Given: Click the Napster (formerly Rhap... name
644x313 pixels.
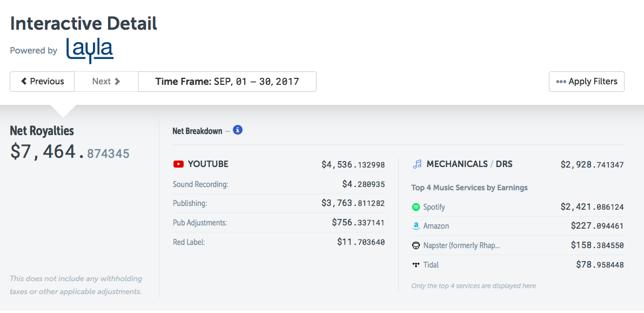Looking at the screenshot, I should coord(462,245).
